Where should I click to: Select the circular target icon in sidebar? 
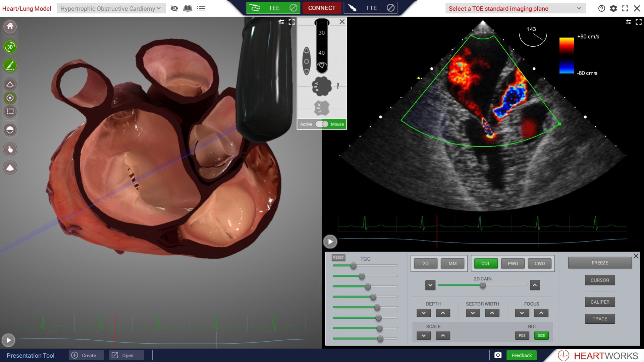point(10,98)
